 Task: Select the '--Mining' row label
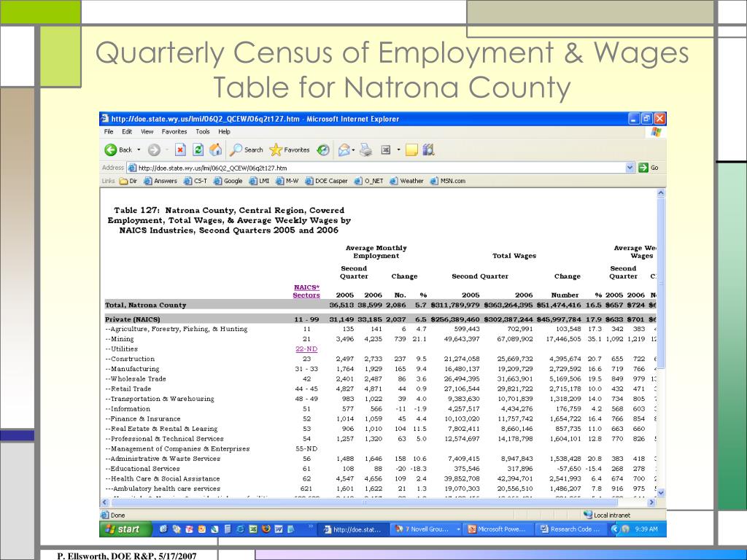119,339
